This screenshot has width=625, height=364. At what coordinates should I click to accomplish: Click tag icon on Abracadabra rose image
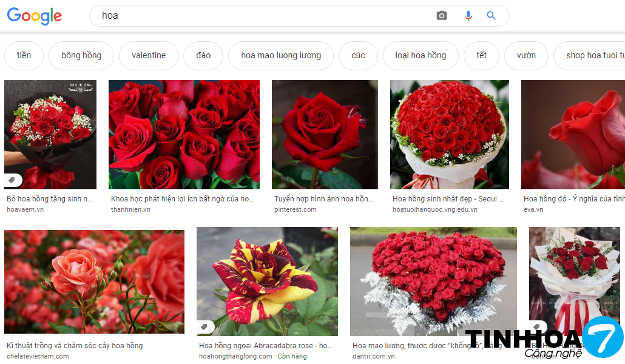pos(205,327)
